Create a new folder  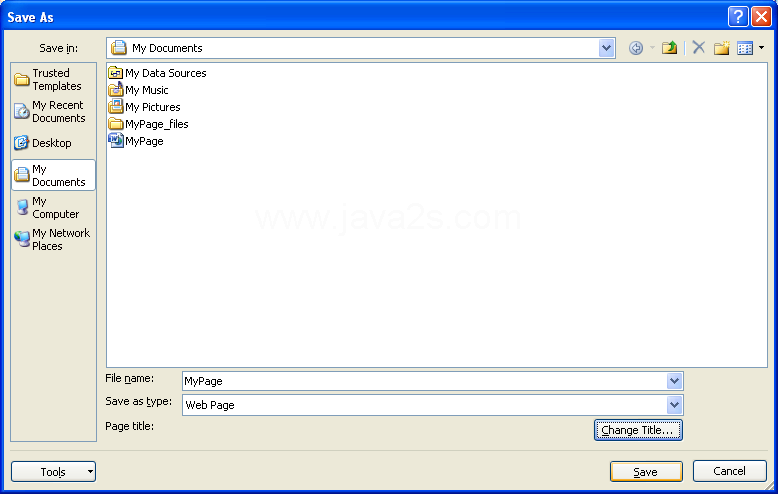pyautogui.click(x=721, y=48)
